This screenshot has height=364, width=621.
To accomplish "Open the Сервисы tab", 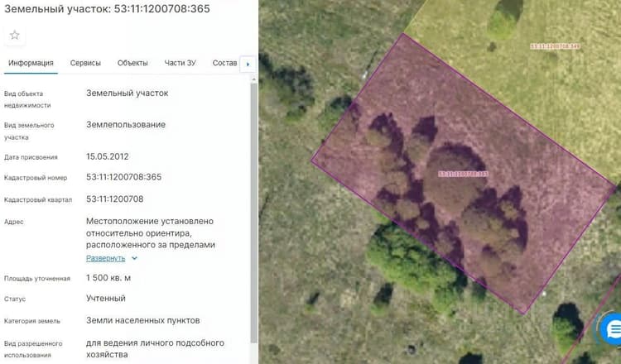I will tap(85, 63).
